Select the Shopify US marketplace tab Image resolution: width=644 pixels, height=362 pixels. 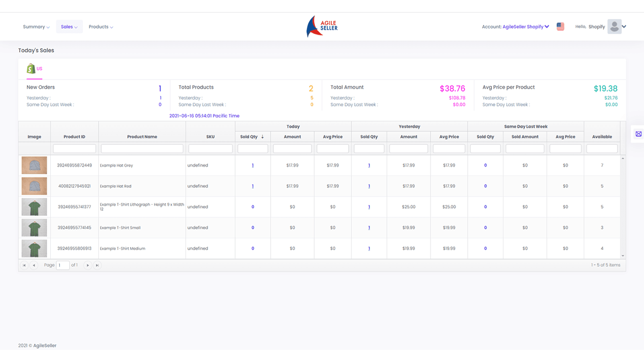[x=35, y=69]
